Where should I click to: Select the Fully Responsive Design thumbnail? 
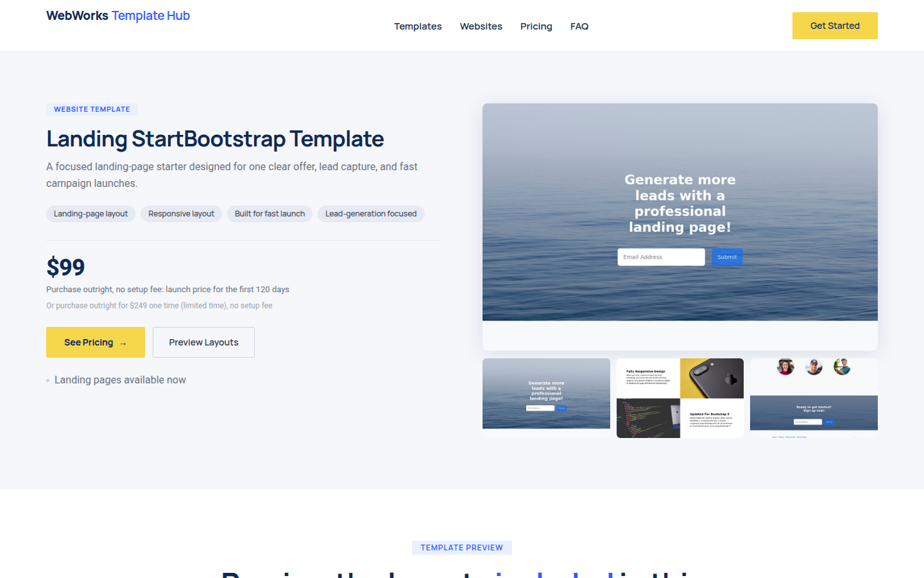[x=680, y=398]
